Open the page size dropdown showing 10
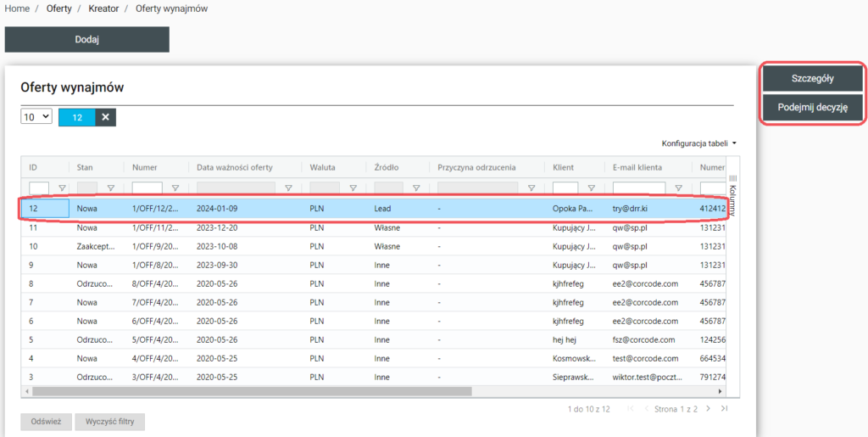Image resolution: width=868 pixels, height=437 pixels. click(36, 117)
